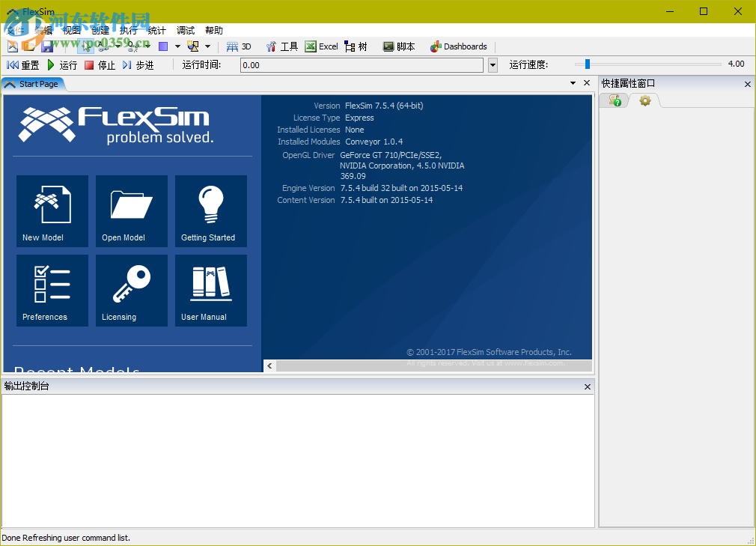Open the color swatch dropdown arrow
The width and height of the screenshot is (756, 546).
177,46
